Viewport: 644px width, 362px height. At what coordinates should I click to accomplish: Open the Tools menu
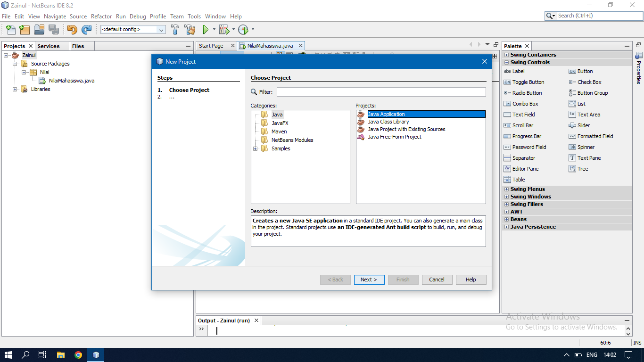[x=194, y=16]
